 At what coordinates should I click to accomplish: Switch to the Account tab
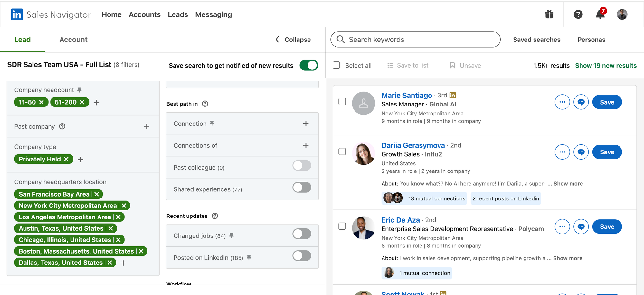coord(73,40)
